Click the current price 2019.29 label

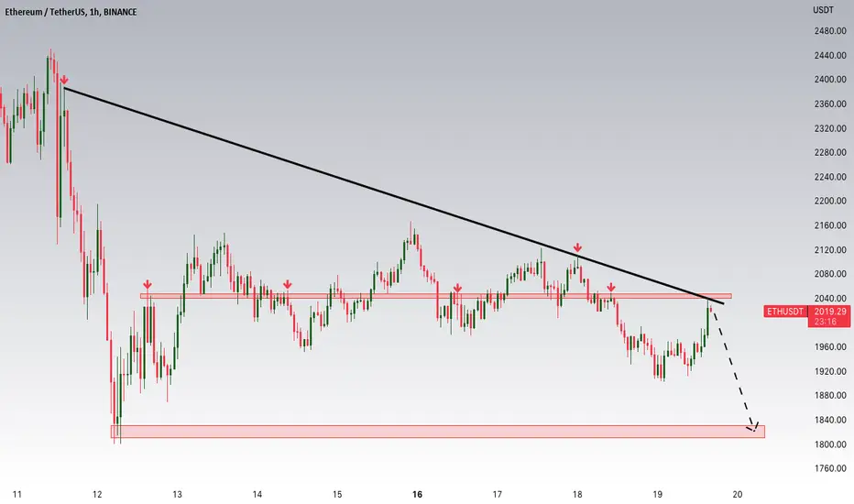(830, 312)
